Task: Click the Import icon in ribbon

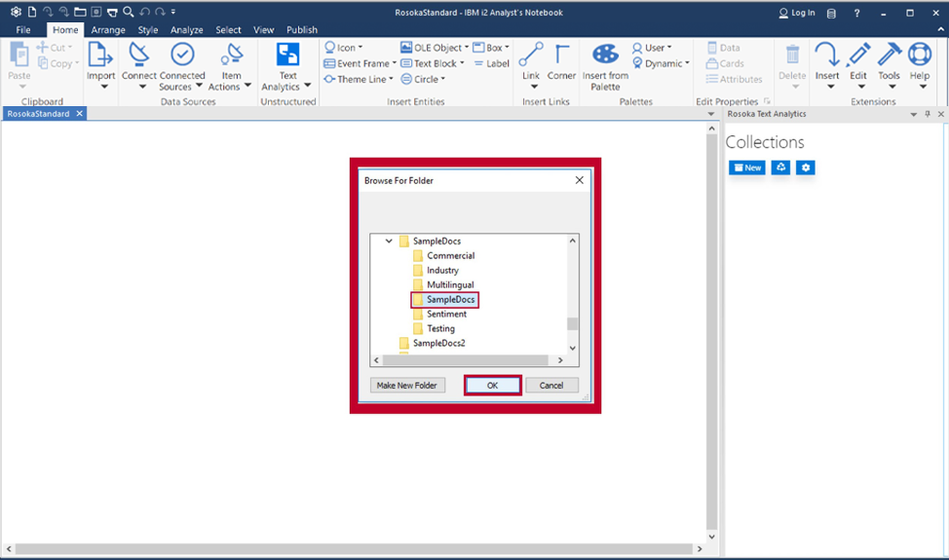Action: pos(101,56)
